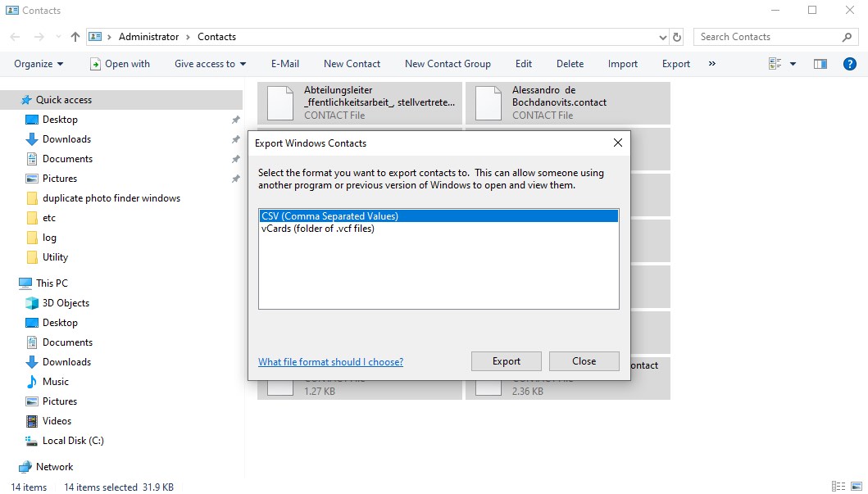Screen dimensions: 868x494
Task: Import contacts using the toolbar
Action: pos(623,63)
